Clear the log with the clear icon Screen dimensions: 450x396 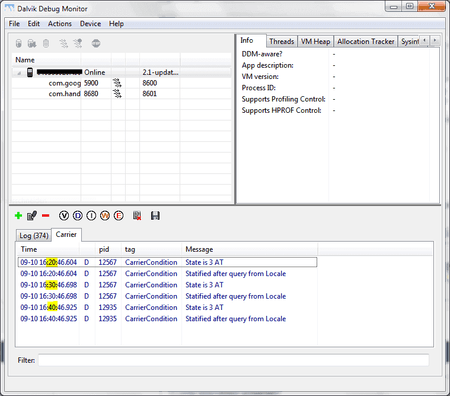[137, 216]
